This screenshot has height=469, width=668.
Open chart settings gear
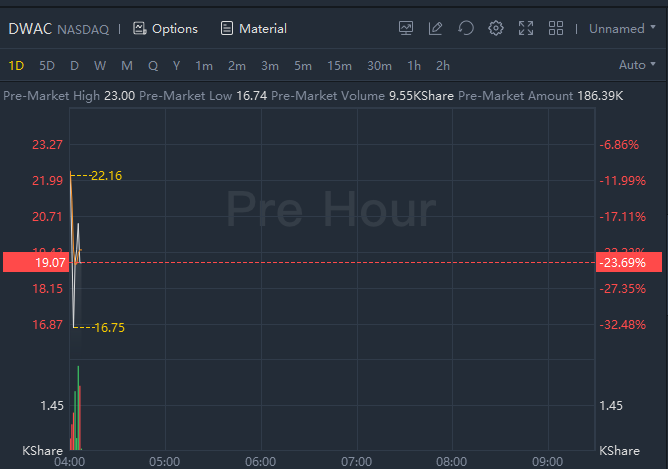pyautogui.click(x=496, y=28)
